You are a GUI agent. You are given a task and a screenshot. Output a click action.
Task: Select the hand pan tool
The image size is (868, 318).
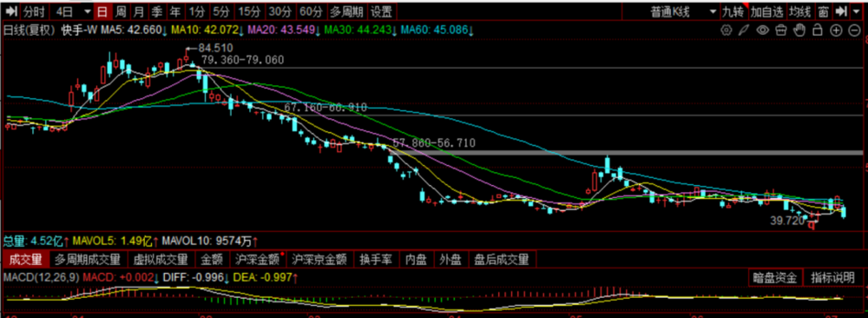tap(799, 30)
